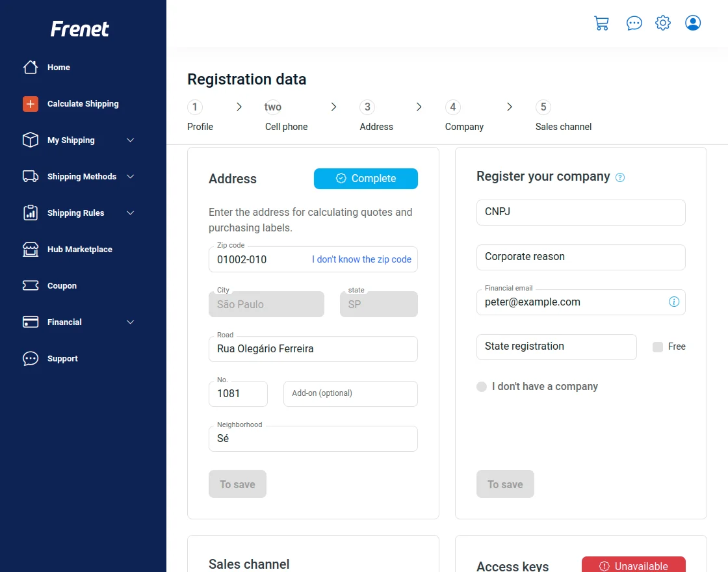Click the I don't know the zip code link
The image size is (728, 572).
point(361,259)
